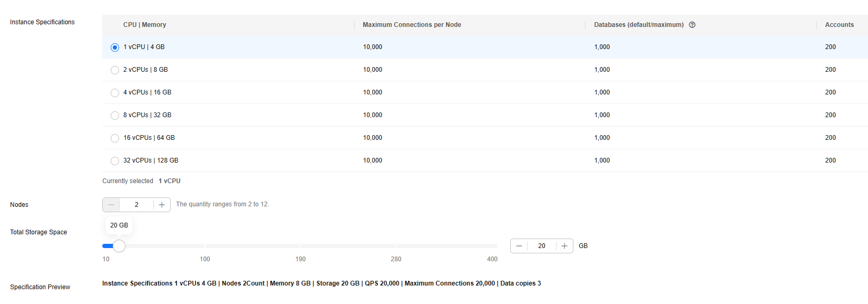Select the 16 vCPUs | 64 GB option

115,138
